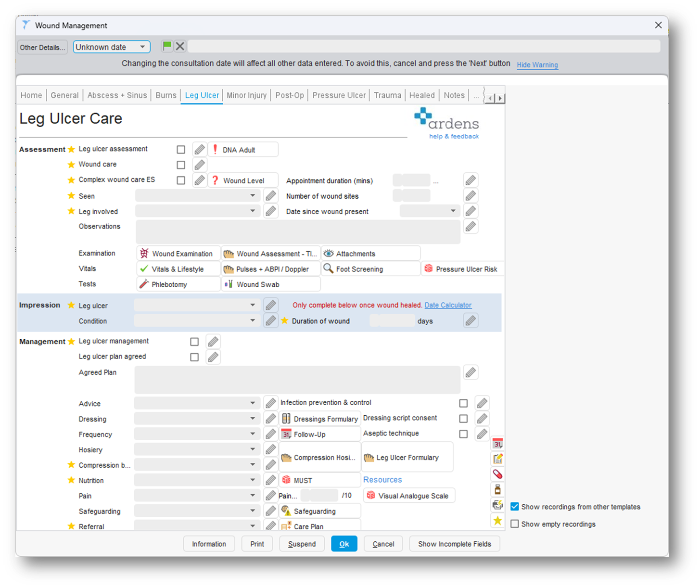Open the Nutrition dropdown
This screenshot has height=588, width=700.
point(197,480)
